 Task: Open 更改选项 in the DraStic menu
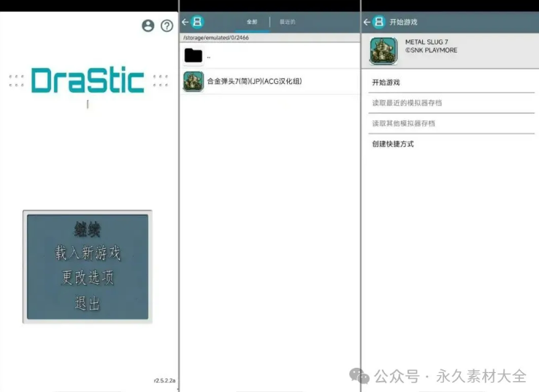(x=88, y=277)
